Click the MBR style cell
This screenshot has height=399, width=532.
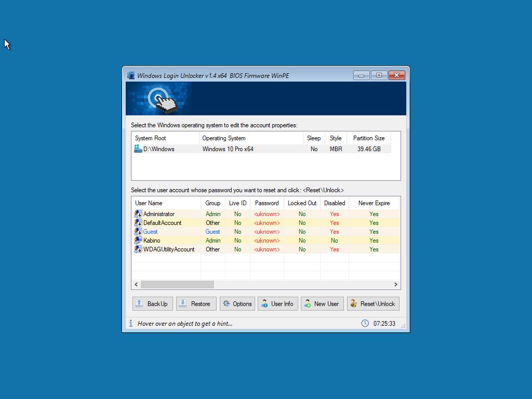336,149
